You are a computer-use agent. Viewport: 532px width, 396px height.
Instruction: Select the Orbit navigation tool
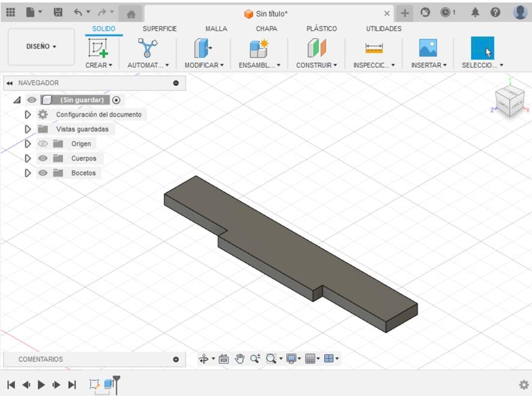point(204,358)
